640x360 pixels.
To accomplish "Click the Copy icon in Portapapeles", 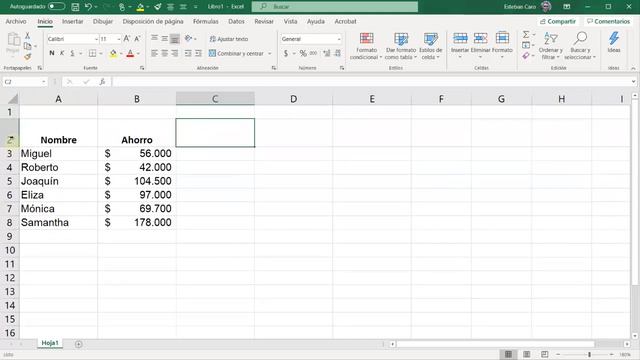I will 27,46.
